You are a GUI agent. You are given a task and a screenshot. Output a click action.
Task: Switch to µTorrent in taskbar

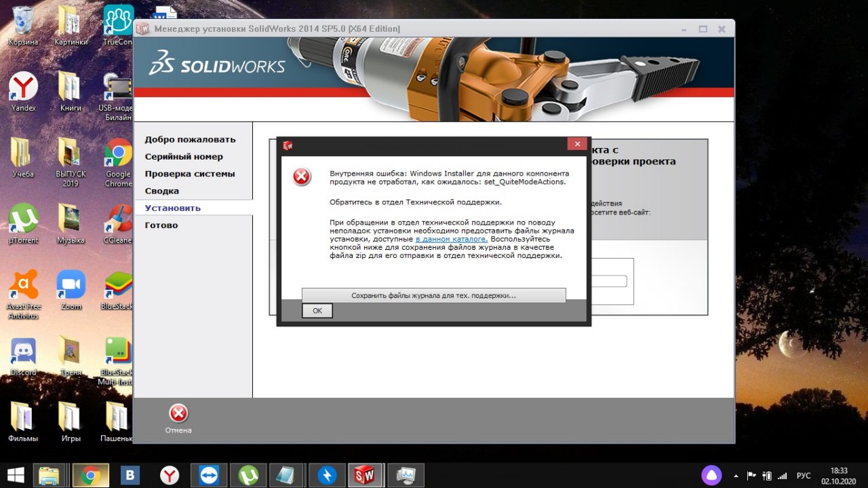point(248,475)
